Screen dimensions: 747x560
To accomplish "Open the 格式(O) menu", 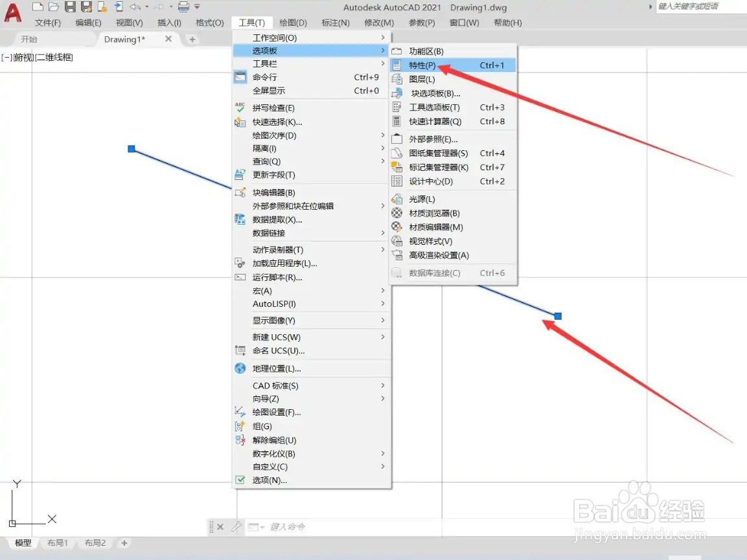I will tap(210, 23).
